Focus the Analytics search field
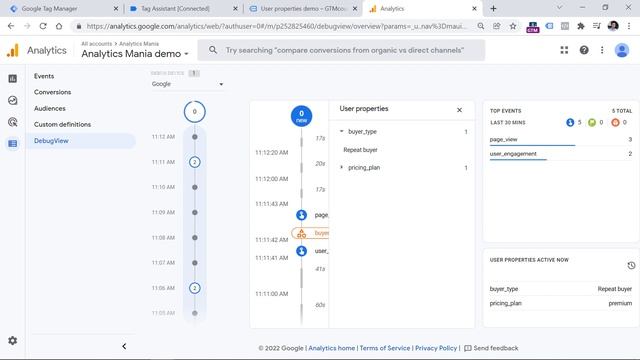Viewport: 640px width, 360px height. 341,50
